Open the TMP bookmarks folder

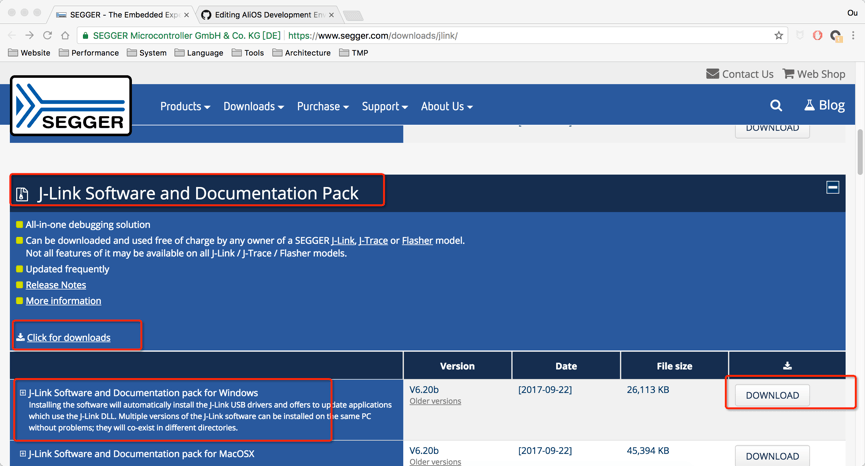pos(354,53)
